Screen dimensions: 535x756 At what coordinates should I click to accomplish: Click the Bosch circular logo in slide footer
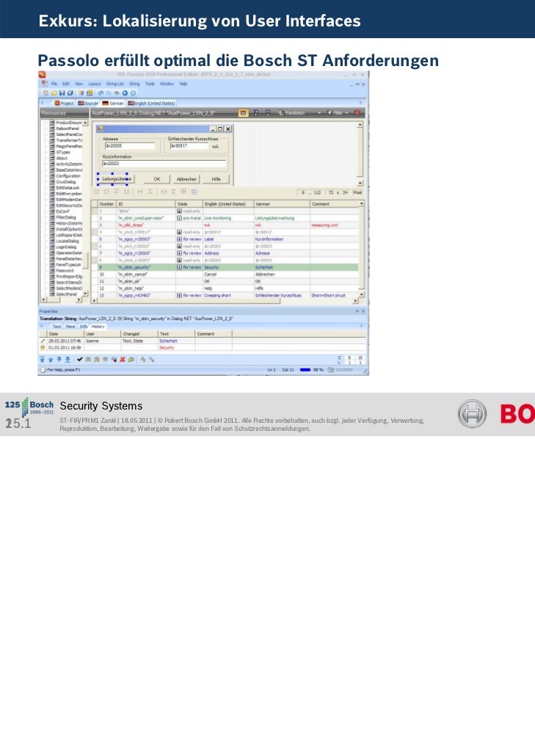pos(472,414)
